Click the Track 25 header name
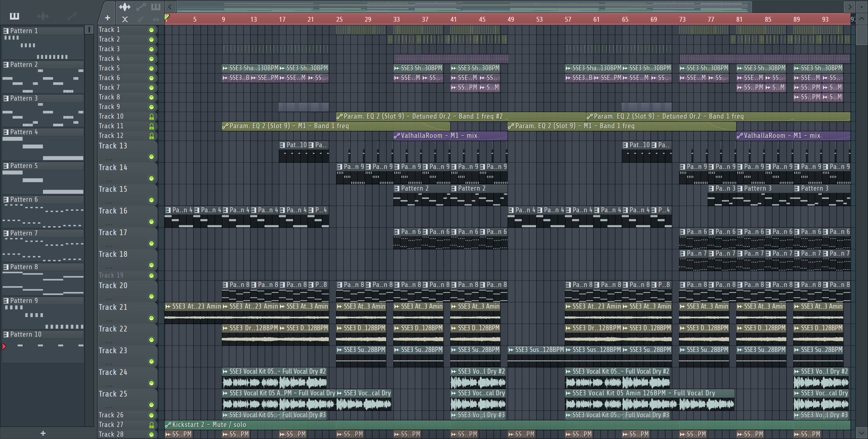The image size is (868, 439). [113, 394]
